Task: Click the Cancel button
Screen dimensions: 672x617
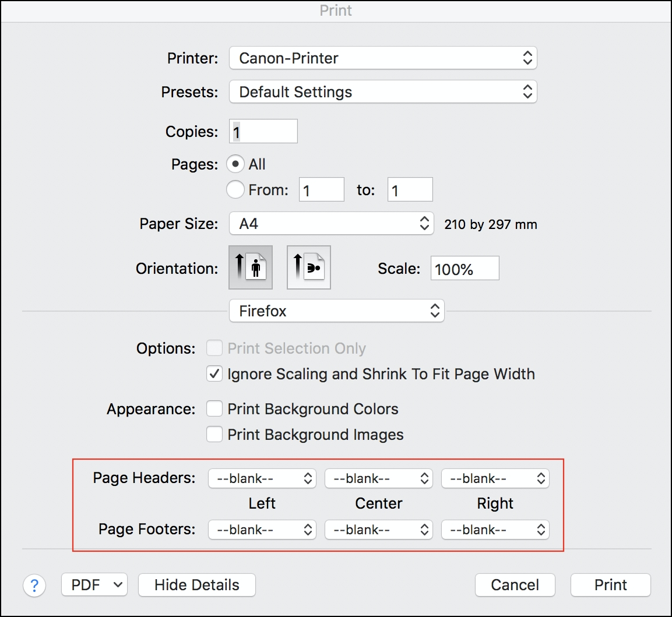Action: (515, 585)
